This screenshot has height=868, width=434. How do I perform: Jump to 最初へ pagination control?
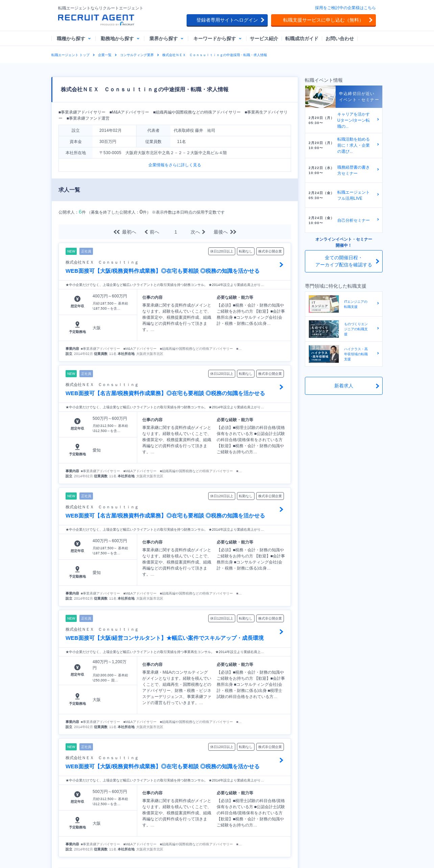(x=125, y=232)
